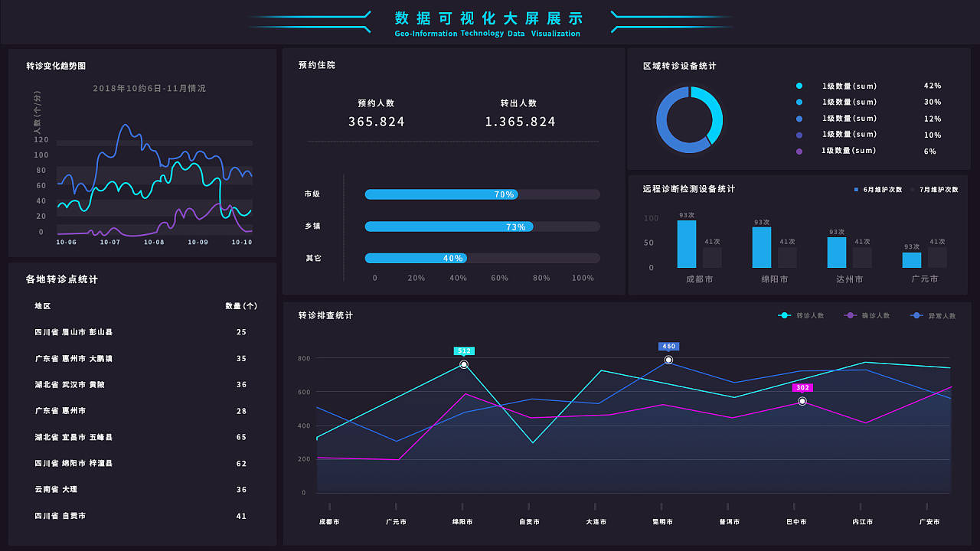Click the 460 tooltip label
980x551 pixels.
click(x=669, y=347)
